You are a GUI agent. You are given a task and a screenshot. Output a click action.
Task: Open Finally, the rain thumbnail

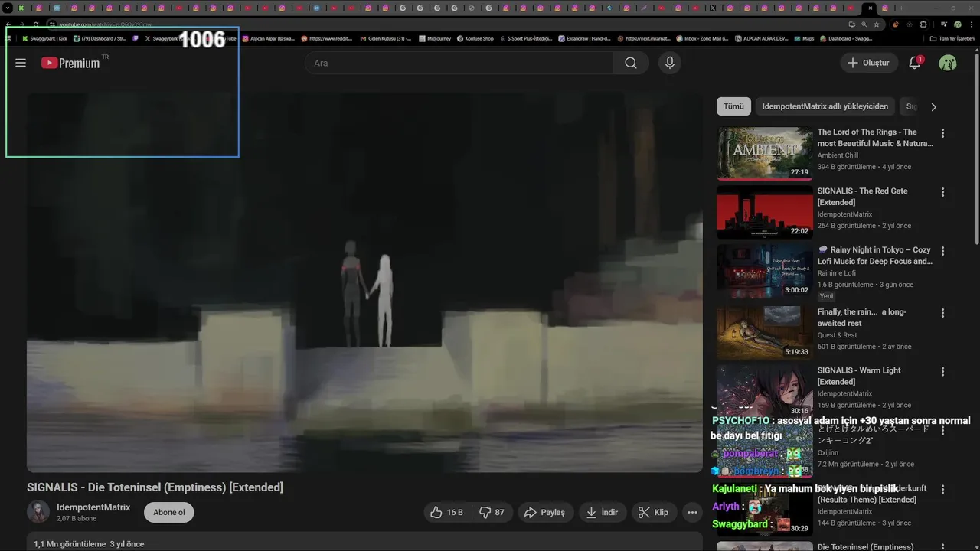pyautogui.click(x=765, y=333)
